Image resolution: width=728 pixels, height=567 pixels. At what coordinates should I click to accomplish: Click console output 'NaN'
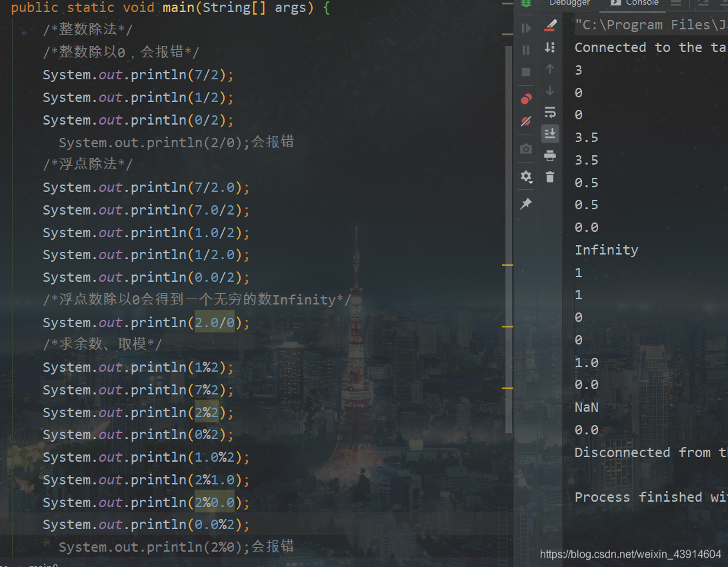pos(587,407)
